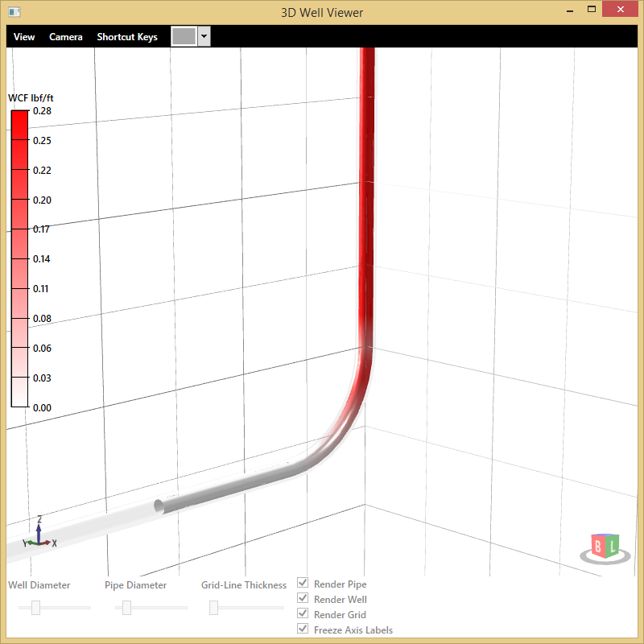This screenshot has height=644, width=644.
Task: Open the View menu
Action: pos(24,37)
